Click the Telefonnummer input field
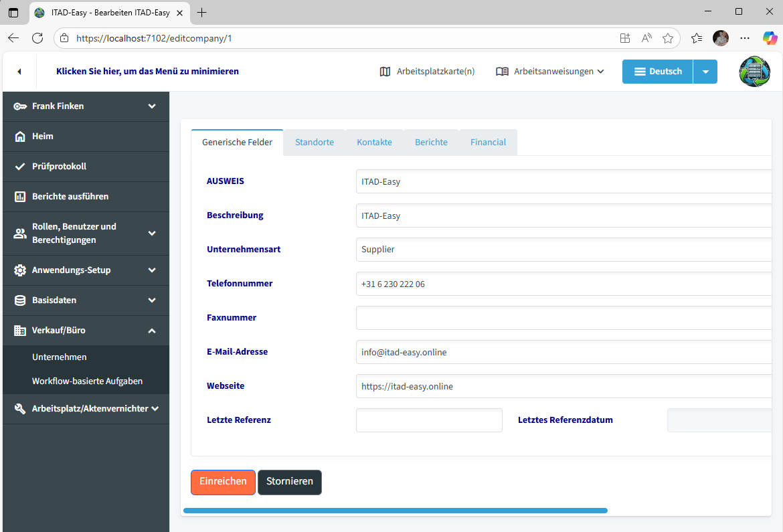The height and width of the screenshot is (532, 783). (563, 284)
